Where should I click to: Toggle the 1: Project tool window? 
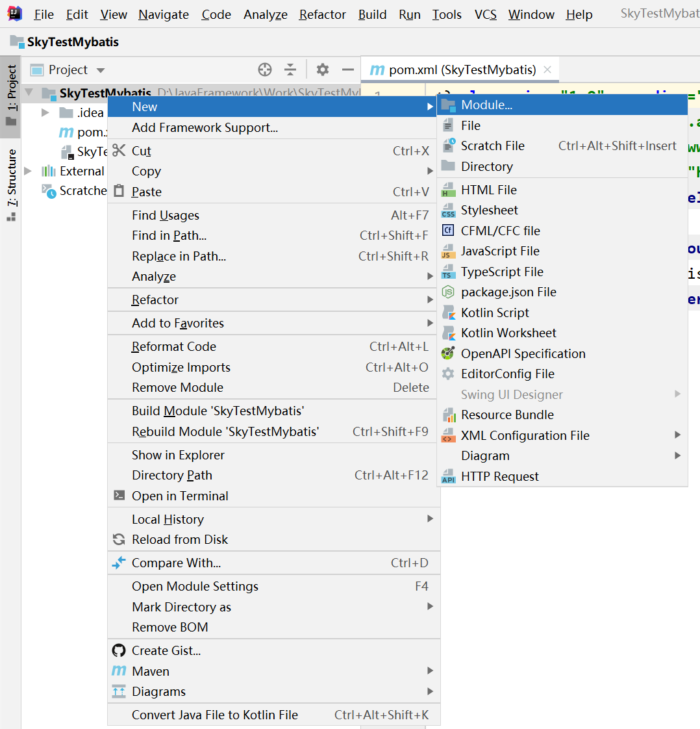pyautogui.click(x=10, y=96)
